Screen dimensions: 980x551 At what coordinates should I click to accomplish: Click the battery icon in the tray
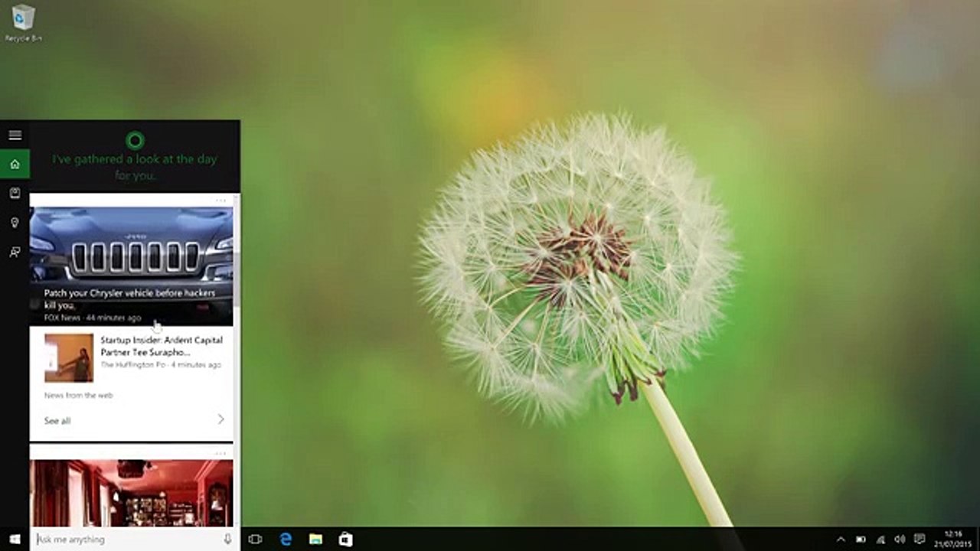click(861, 539)
